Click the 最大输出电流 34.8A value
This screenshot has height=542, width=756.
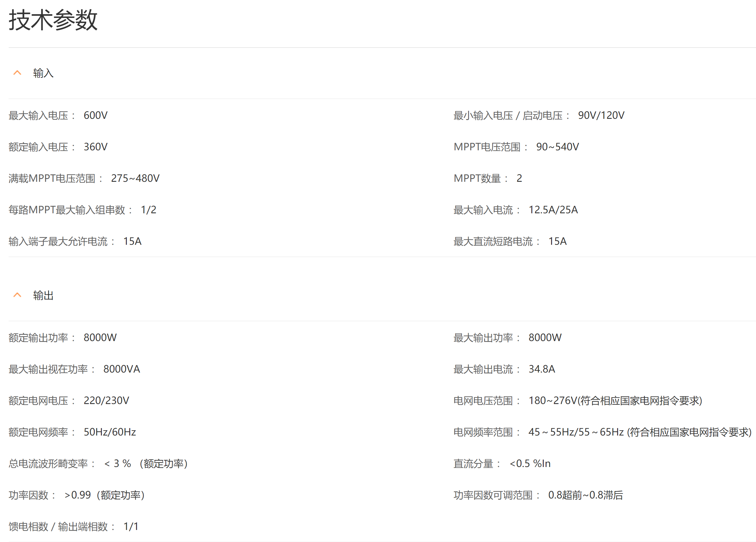tap(542, 369)
